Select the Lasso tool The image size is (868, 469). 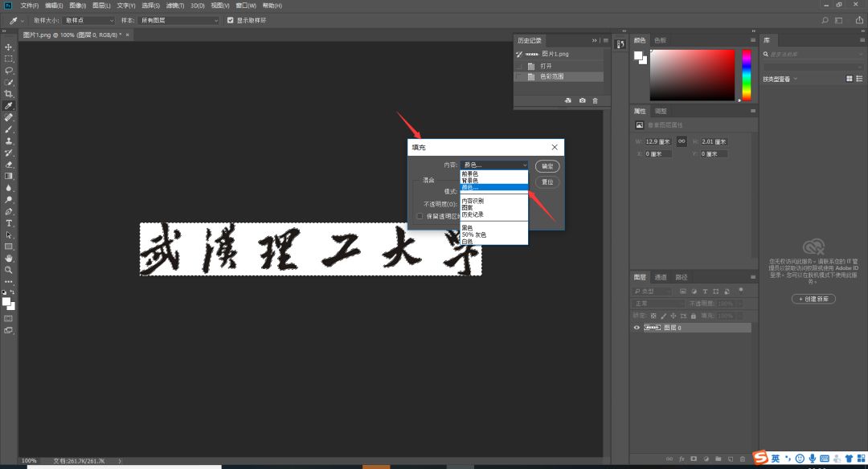8,70
